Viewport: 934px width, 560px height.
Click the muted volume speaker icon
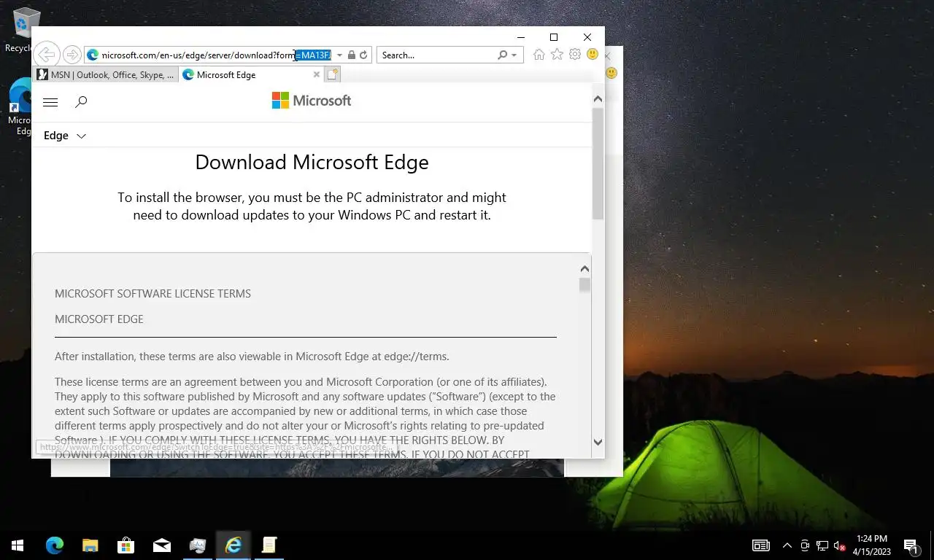coord(840,545)
